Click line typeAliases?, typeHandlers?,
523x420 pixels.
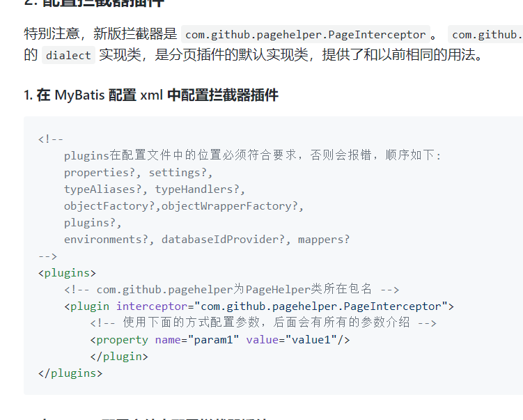155,189
